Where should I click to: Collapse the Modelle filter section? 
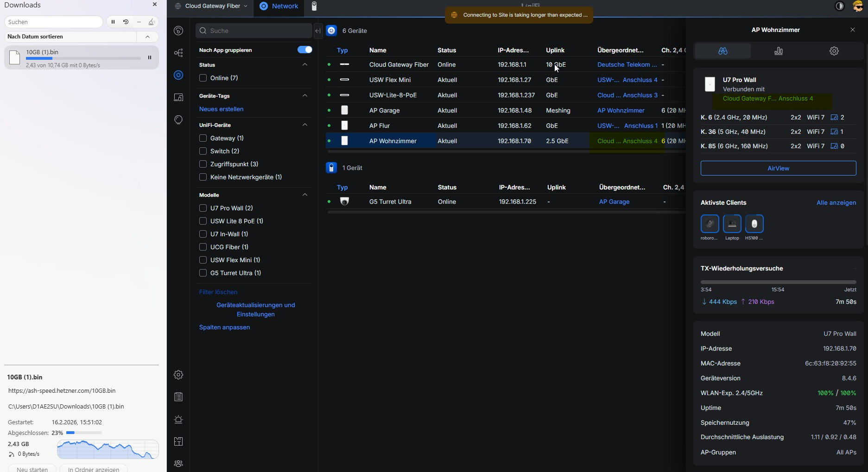point(304,195)
